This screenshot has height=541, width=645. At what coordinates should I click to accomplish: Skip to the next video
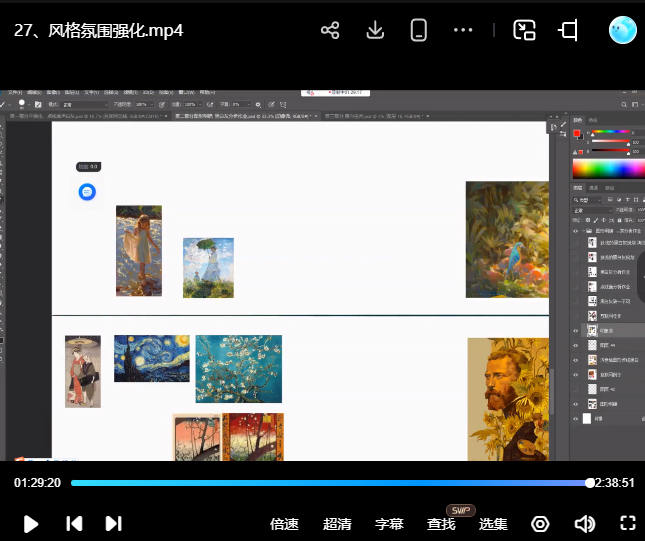(113, 523)
